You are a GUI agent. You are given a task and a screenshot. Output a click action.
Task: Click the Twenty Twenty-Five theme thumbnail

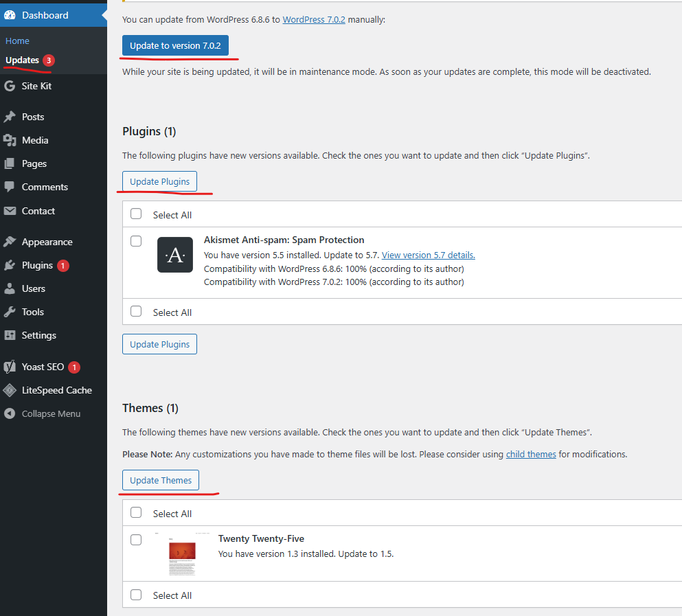point(182,554)
